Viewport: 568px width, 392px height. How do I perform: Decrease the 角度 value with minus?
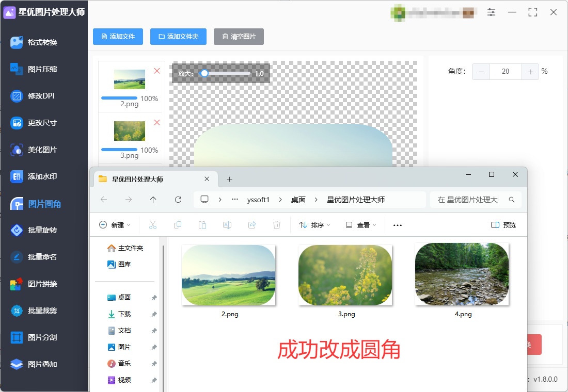[x=481, y=72]
